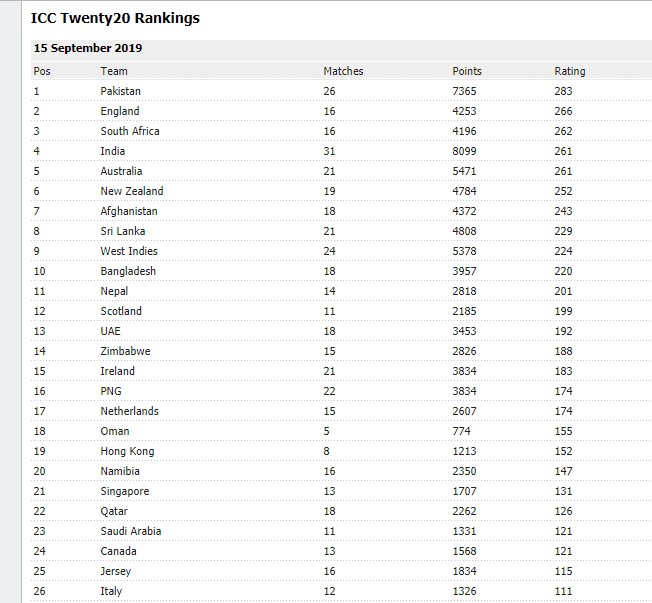Image resolution: width=652 pixels, height=603 pixels.
Task: Click the Pos column header
Action: click(x=42, y=71)
